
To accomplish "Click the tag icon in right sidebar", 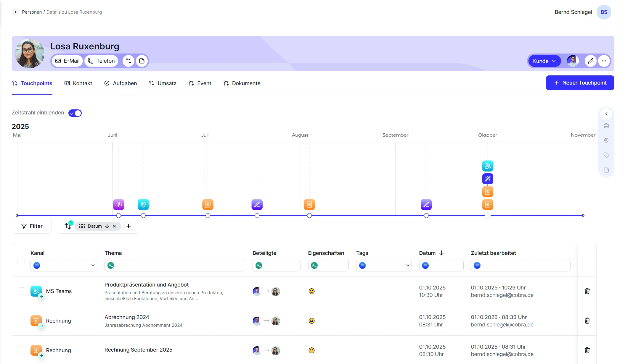I will pos(606,155).
